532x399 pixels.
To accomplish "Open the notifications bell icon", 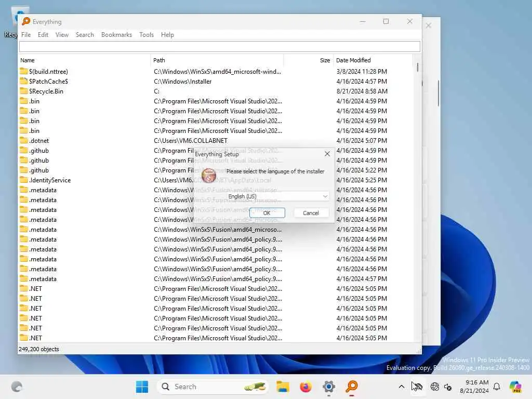I will (x=497, y=387).
